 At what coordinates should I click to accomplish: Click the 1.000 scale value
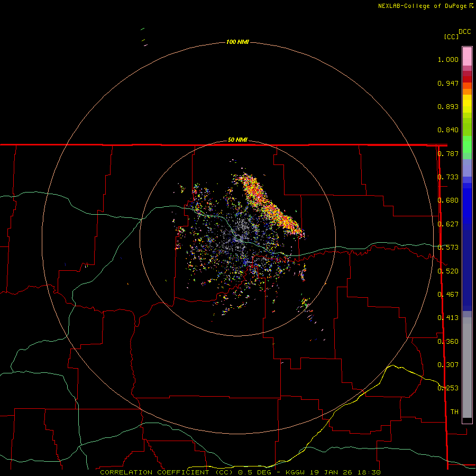pos(448,59)
